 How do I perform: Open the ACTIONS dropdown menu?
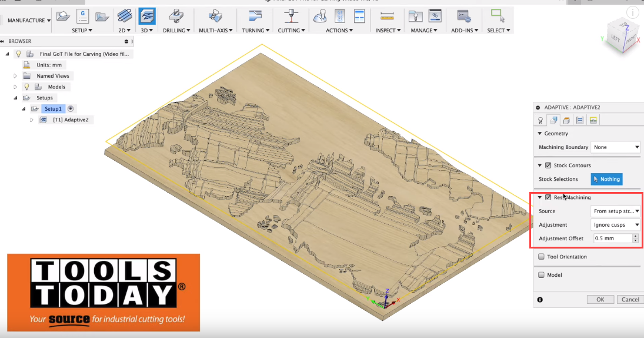coord(339,31)
